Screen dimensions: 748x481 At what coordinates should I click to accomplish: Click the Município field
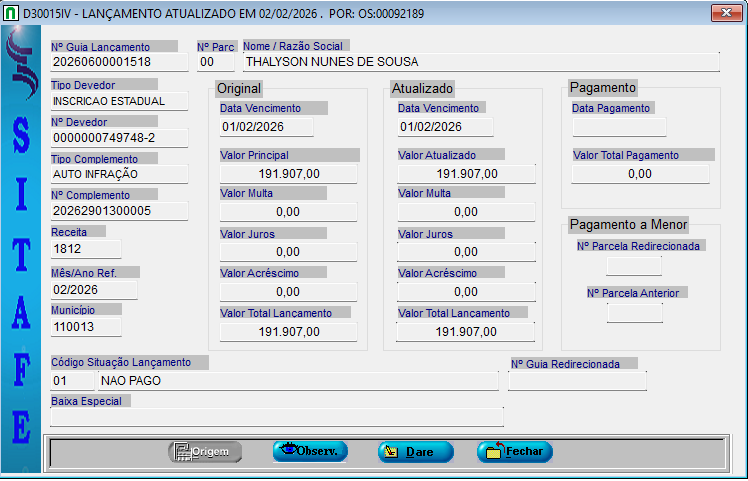point(86,327)
